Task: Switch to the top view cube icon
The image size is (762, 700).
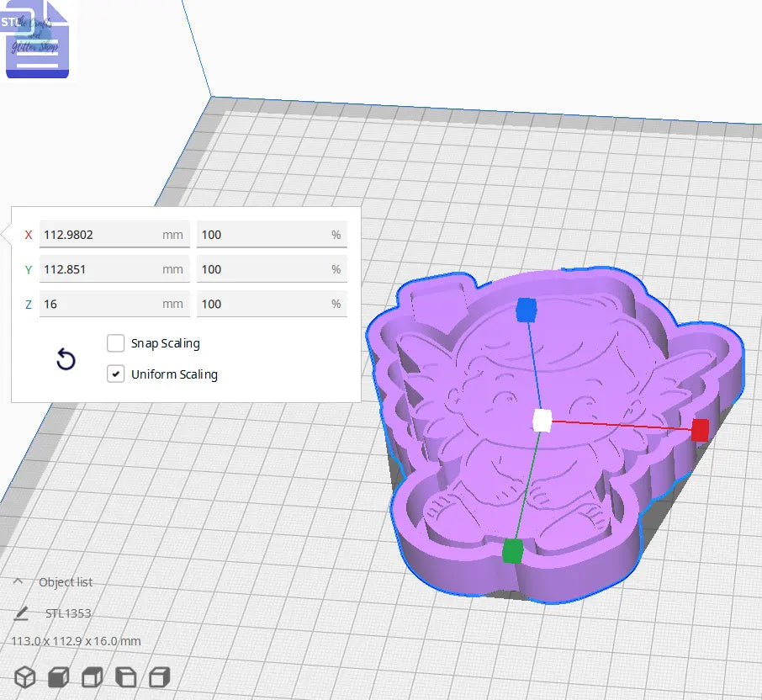Action: pos(93,676)
